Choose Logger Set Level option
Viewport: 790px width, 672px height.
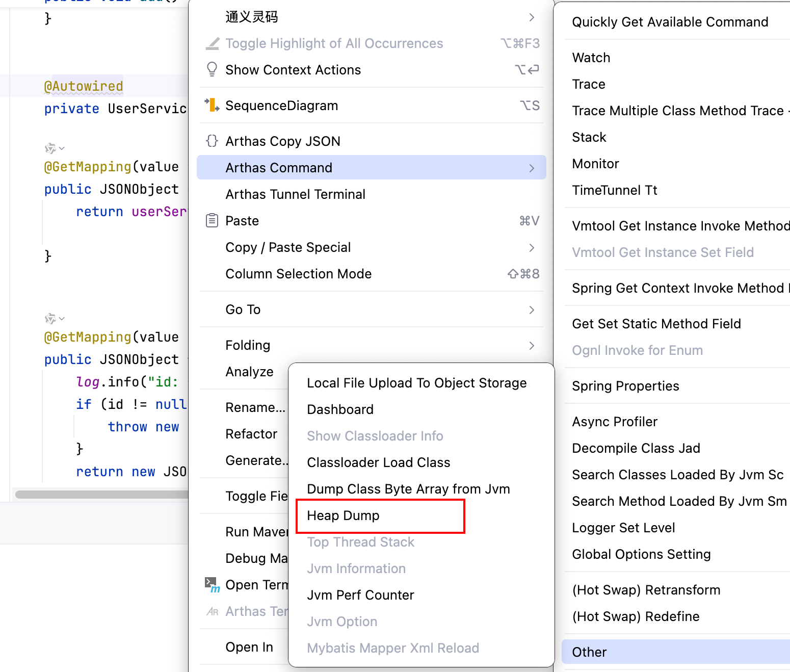[x=623, y=528]
